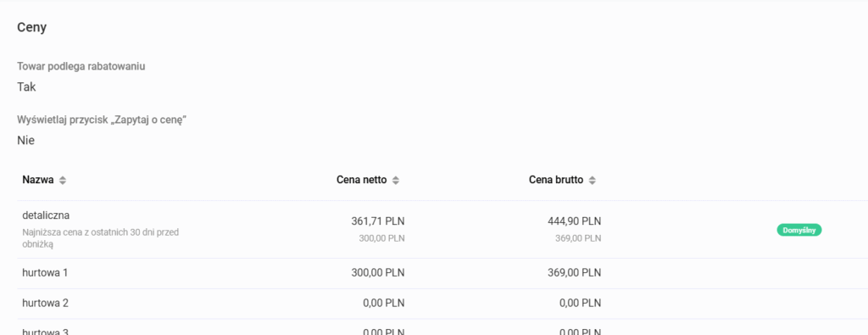
Task: Click the Tak value under rabatowaniu
Action: click(x=26, y=87)
